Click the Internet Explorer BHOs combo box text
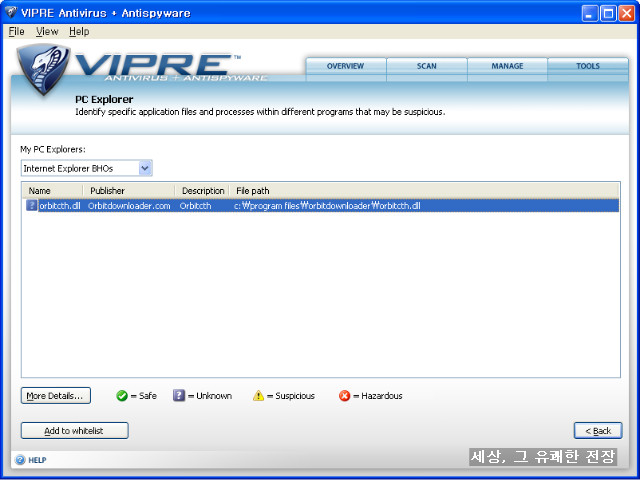This screenshot has width=640, height=480. tap(68, 169)
